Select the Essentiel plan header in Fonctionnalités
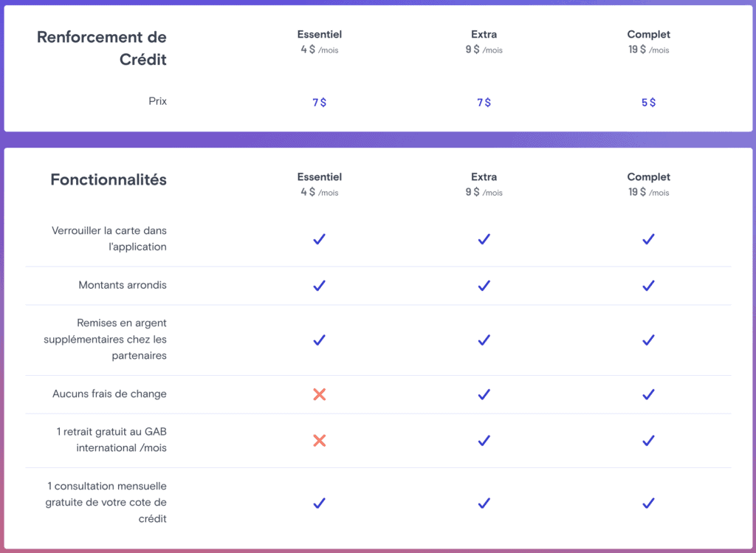Image resolution: width=756 pixels, height=553 pixels. [319, 177]
